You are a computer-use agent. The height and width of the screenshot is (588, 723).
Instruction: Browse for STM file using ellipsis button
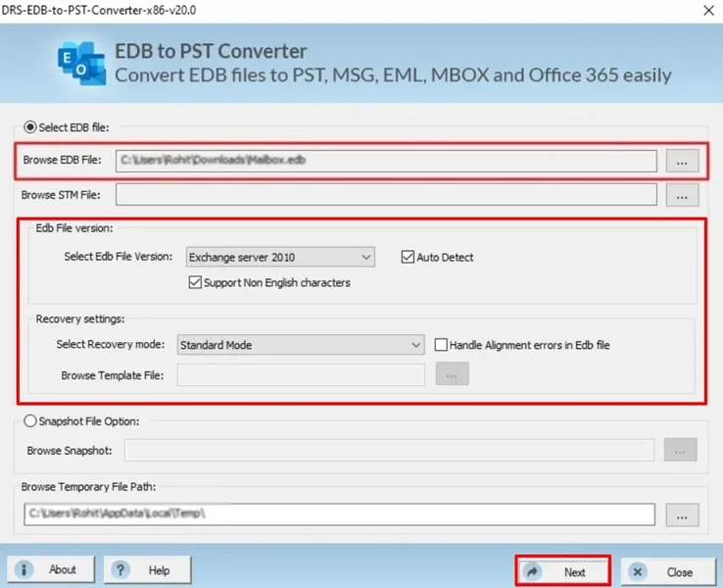click(x=682, y=195)
